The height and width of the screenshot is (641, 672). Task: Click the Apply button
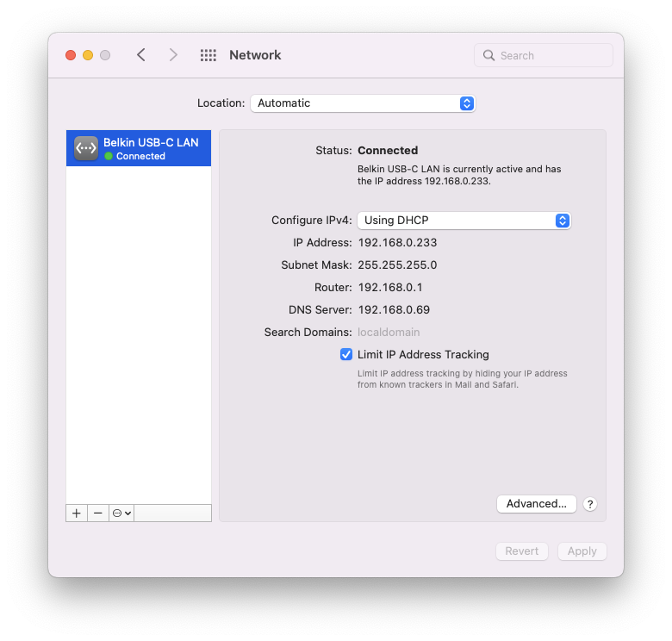(x=582, y=551)
